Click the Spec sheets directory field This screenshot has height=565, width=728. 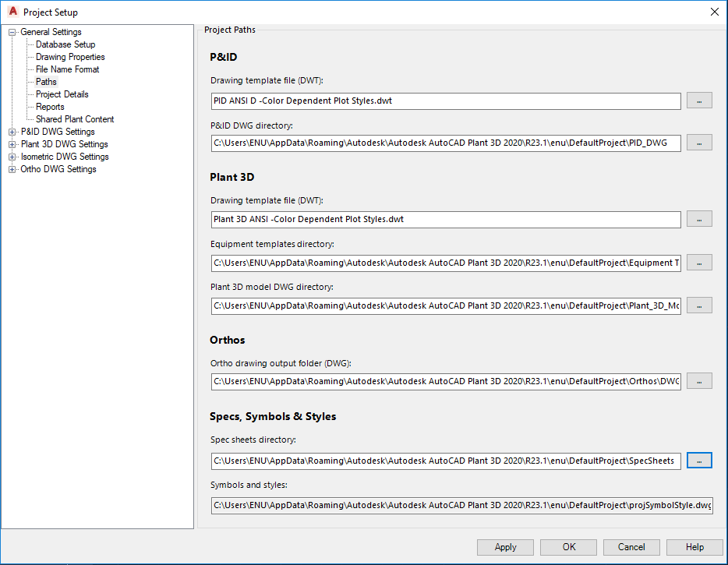click(446, 461)
